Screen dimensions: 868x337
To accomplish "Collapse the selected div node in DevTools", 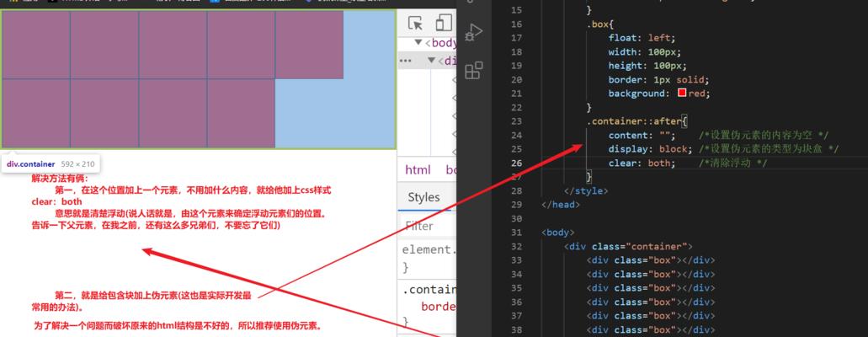I will coord(431,61).
